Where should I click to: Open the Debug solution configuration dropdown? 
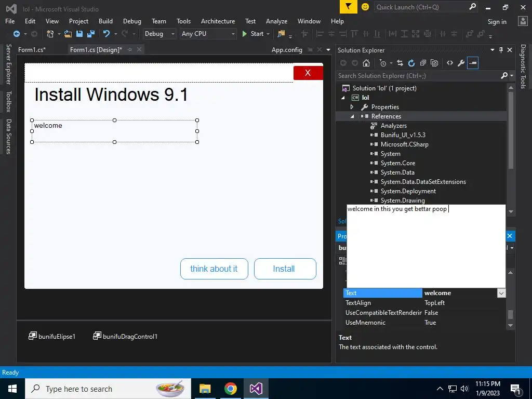tap(159, 34)
